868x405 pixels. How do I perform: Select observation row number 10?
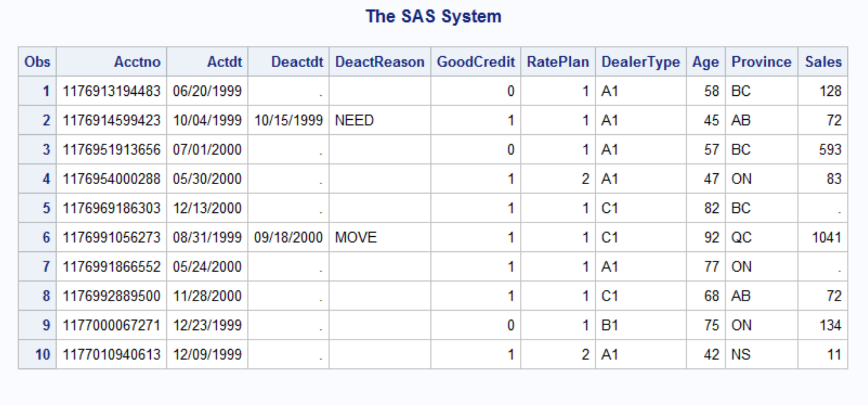42,355
